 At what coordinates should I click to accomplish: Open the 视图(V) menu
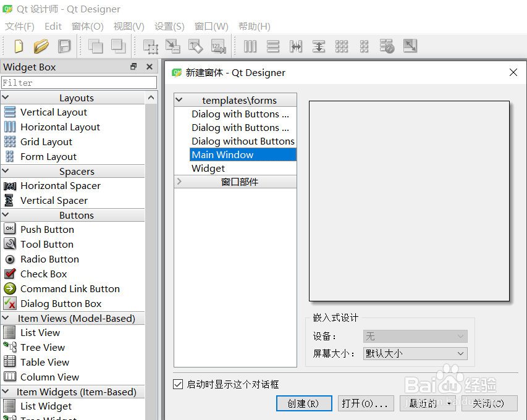(x=129, y=26)
